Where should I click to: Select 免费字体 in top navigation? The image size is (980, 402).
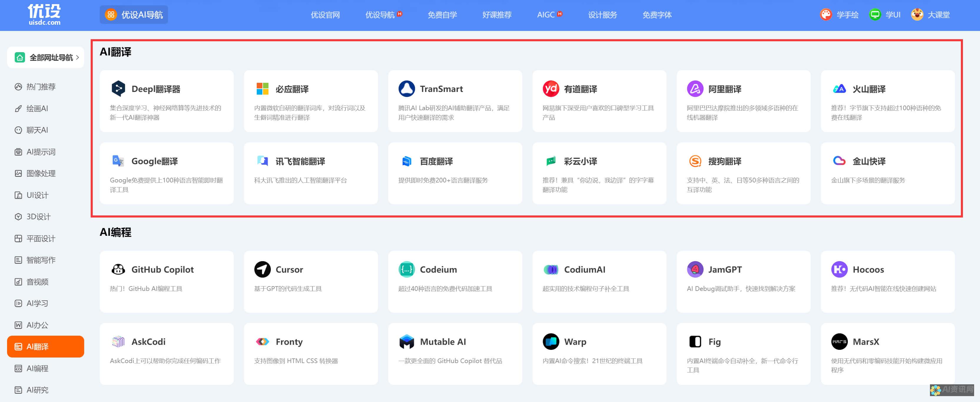click(657, 14)
